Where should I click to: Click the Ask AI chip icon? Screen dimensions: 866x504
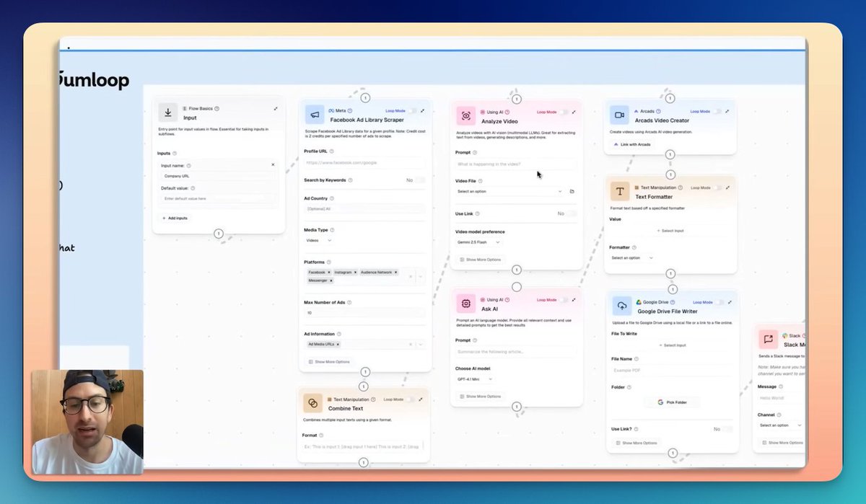tap(466, 304)
